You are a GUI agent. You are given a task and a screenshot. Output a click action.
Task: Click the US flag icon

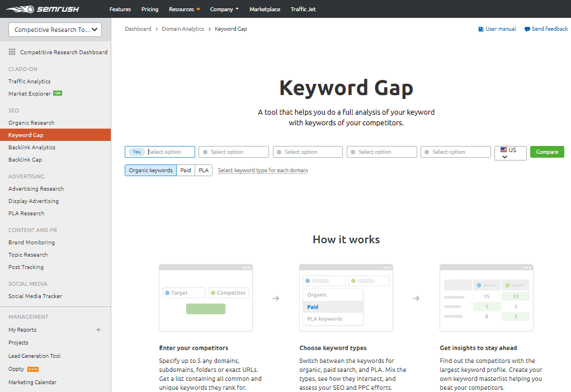pyautogui.click(x=504, y=150)
